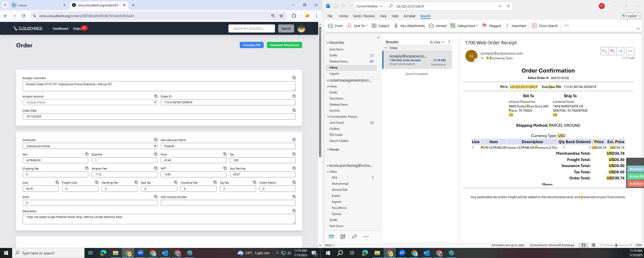This screenshot has width=644, height=258.
Task: Open the By Date sort dropdown
Action: click(x=437, y=42)
